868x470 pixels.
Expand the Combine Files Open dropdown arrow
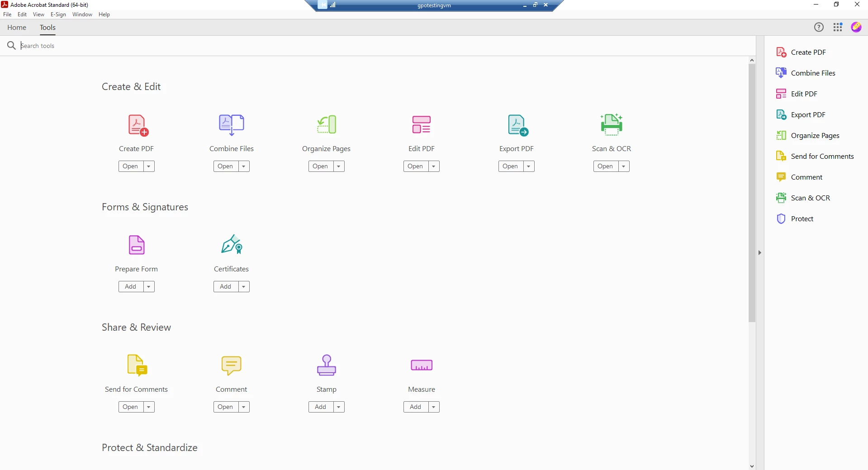pyautogui.click(x=244, y=166)
